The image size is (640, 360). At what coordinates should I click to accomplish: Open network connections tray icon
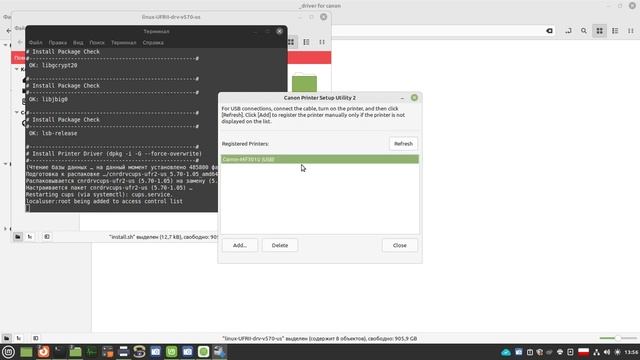pyautogui.click(x=596, y=352)
